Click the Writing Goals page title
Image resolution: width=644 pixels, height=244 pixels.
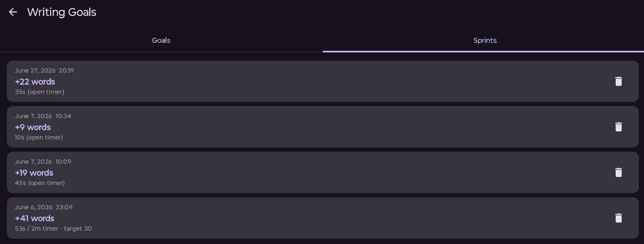[x=61, y=12]
